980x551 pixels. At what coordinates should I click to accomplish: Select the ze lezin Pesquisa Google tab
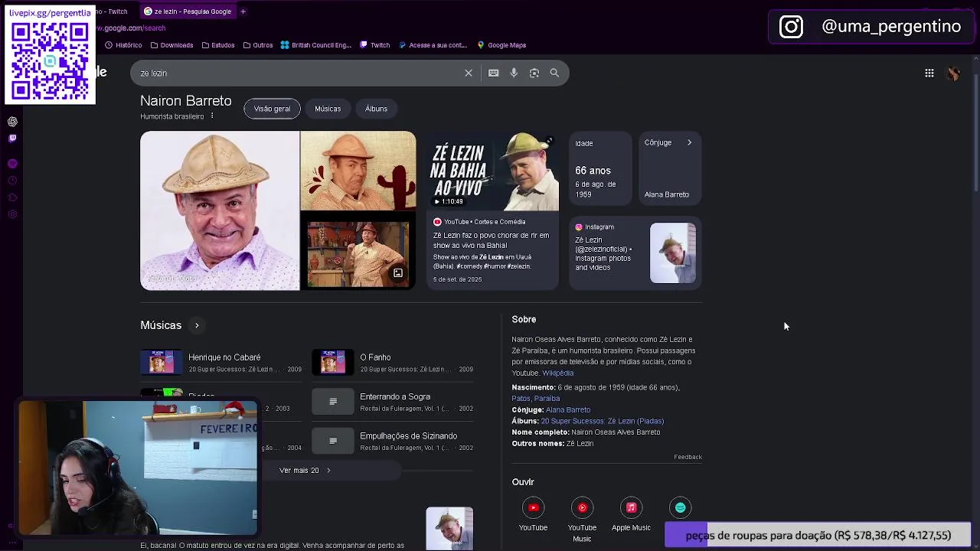click(x=188, y=11)
